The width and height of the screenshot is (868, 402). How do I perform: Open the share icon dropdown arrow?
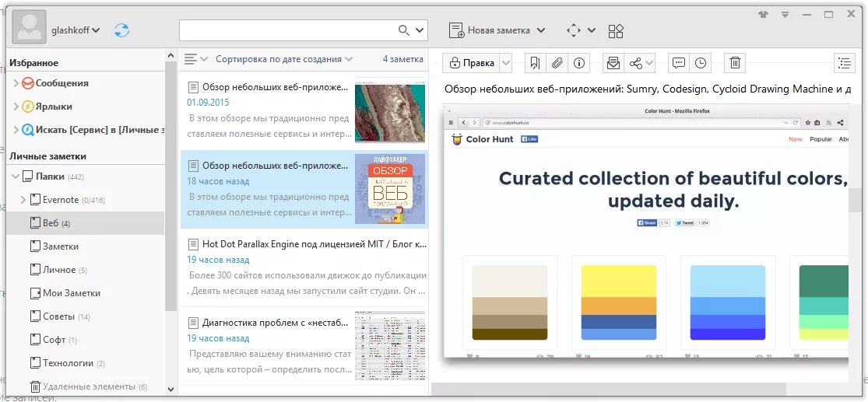650,64
